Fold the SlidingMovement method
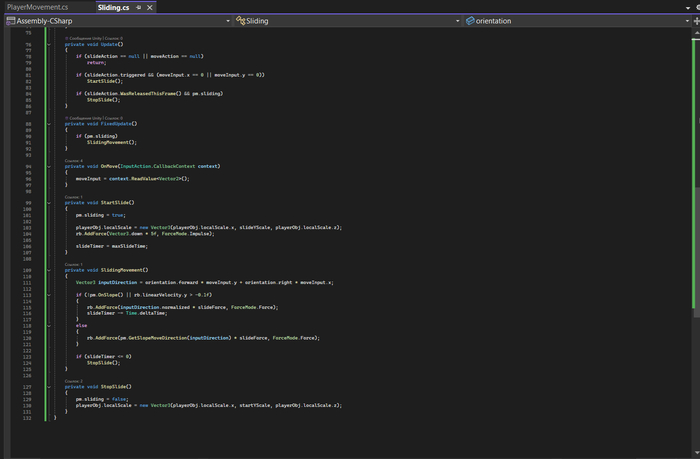This screenshot has height=459, width=700. tap(48, 270)
